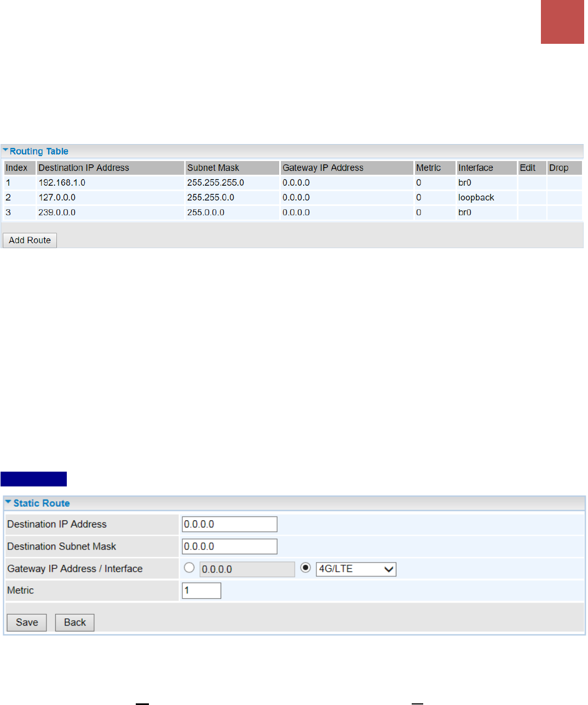Click the Add Route button
Image resolution: width=588 pixels, height=705 pixels.
click(x=30, y=240)
